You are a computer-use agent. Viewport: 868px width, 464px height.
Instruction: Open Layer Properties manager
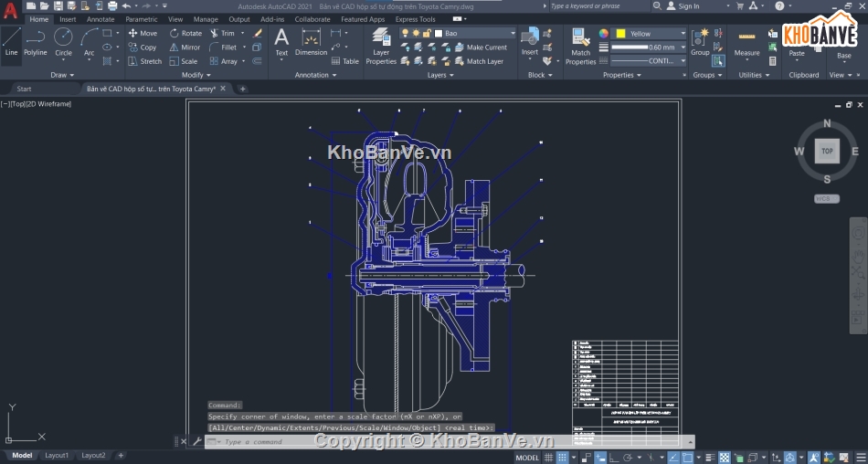coord(381,47)
